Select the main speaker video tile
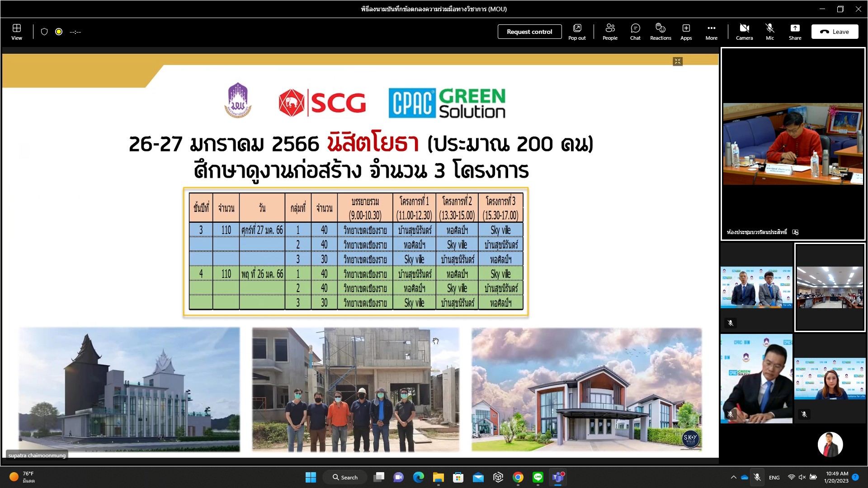 coord(793,144)
